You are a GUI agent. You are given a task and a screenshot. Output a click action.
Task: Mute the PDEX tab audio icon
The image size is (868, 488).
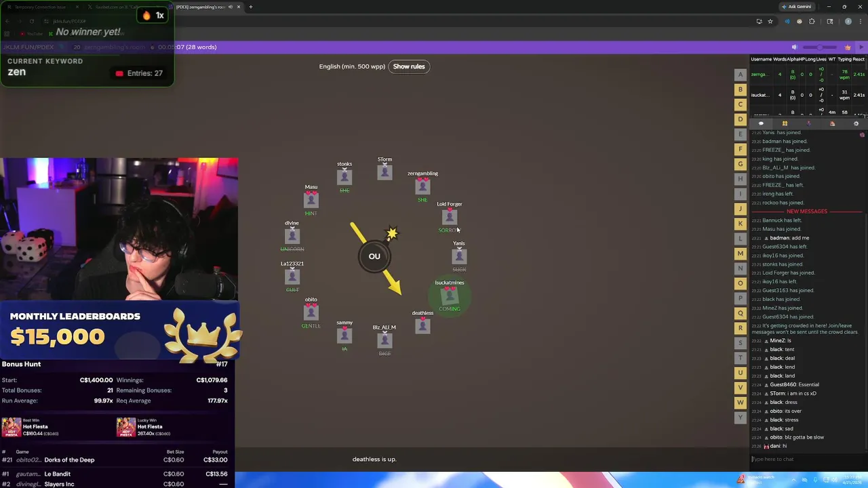point(231,7)
